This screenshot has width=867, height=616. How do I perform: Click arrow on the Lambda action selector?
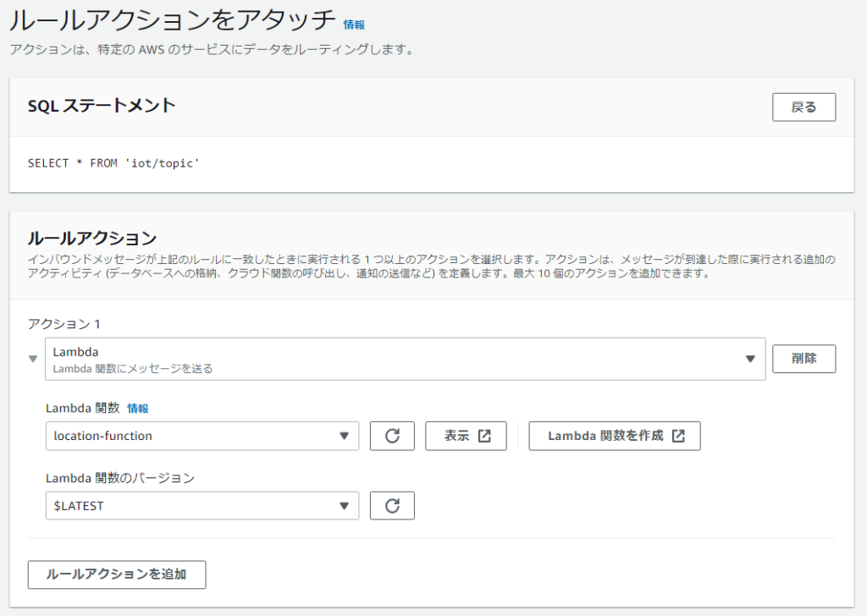click(749, 359)
